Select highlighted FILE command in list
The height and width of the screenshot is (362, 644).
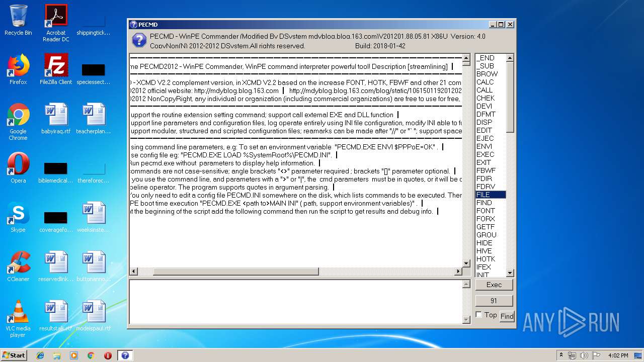click(491, 195)
